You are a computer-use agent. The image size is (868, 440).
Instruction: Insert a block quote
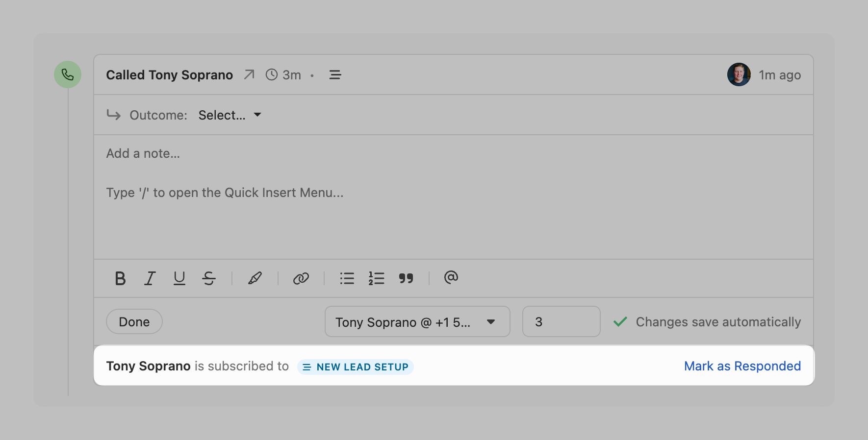pyautogui.click(x=406, y=278)
